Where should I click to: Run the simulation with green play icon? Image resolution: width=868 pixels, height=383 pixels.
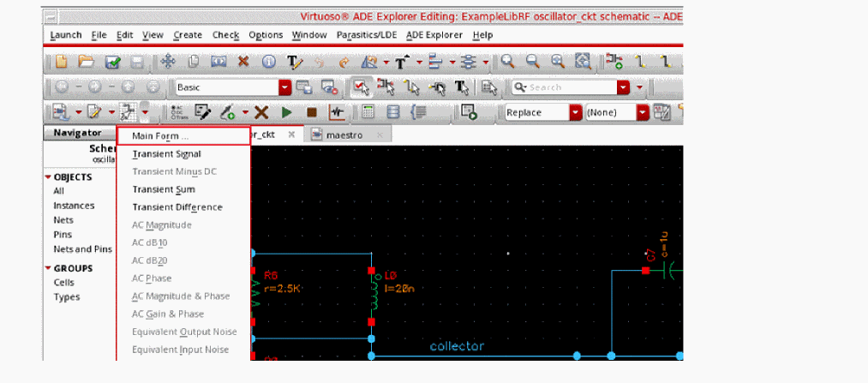(x=286, y=112)
